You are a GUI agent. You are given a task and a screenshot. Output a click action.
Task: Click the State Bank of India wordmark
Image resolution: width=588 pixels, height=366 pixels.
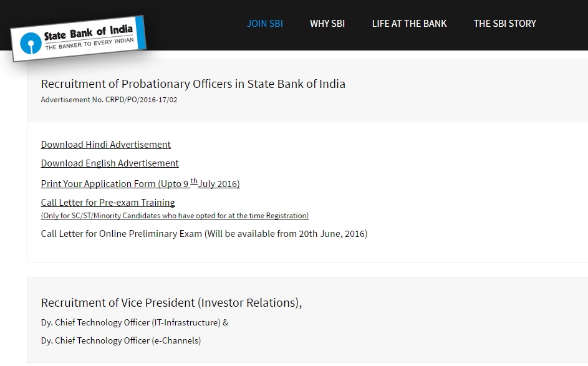[x=89, y=32]
